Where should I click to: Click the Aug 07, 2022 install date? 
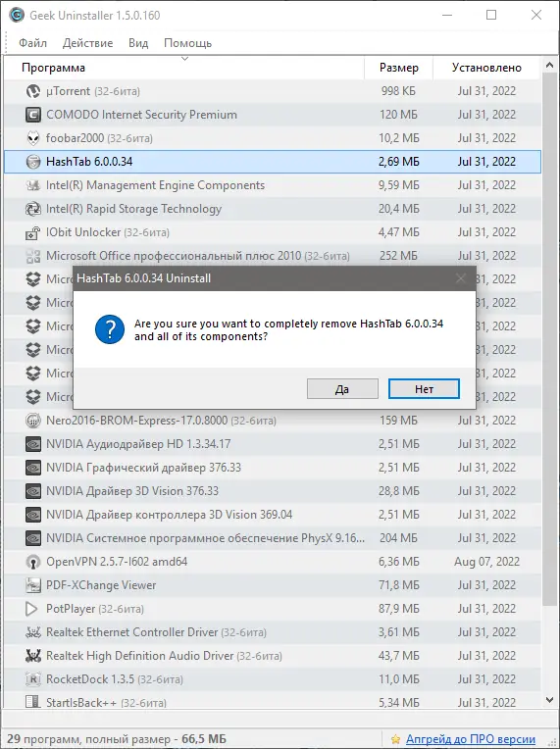486,562
